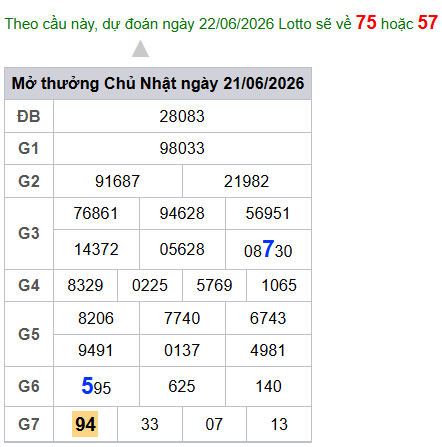
Task: Select the G7 number 07
Action: click(x=214, y=424)
